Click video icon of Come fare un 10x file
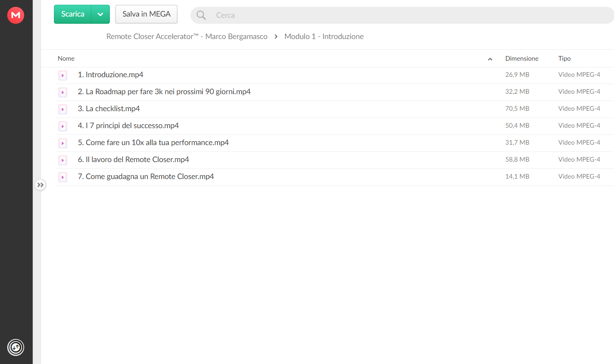Image resolution: width=614 pixels, height=364 pixels. pyautogui.click(x=63, y=143)
